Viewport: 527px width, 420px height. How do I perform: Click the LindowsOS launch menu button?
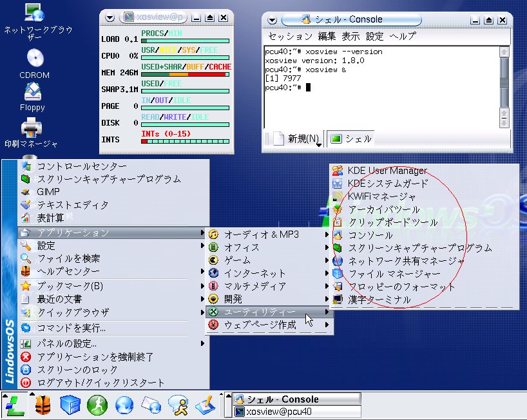pos(14,405)
